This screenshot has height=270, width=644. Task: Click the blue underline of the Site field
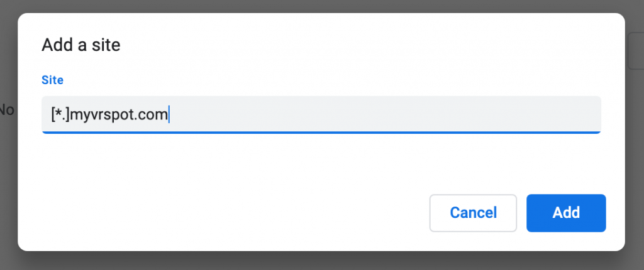321,132
